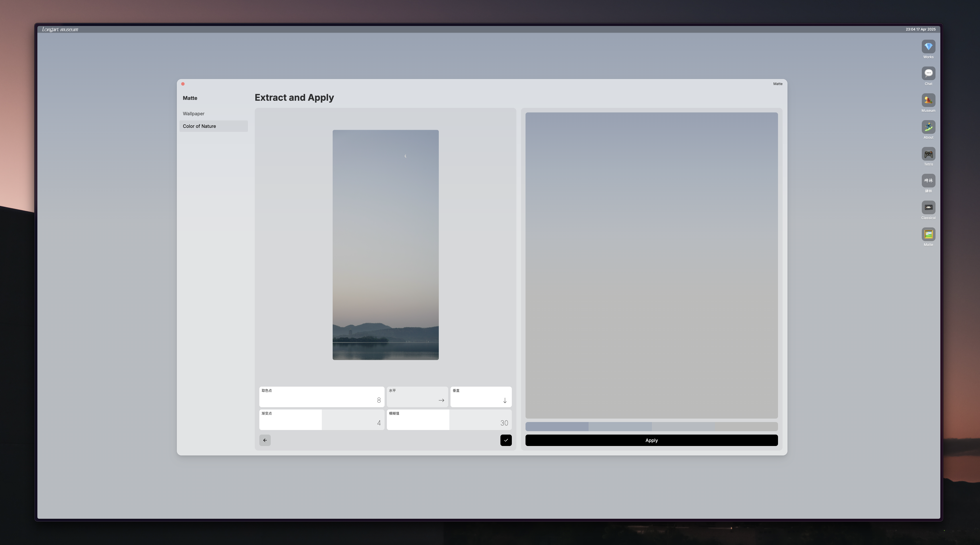Launch the Museum desktop icon
This screenshot has width=980, height=545.
(x=928, y=100)
